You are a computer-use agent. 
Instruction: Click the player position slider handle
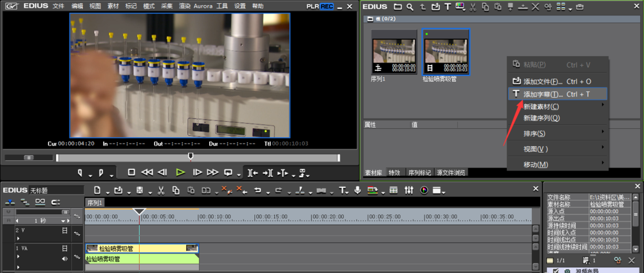point(191,156)
